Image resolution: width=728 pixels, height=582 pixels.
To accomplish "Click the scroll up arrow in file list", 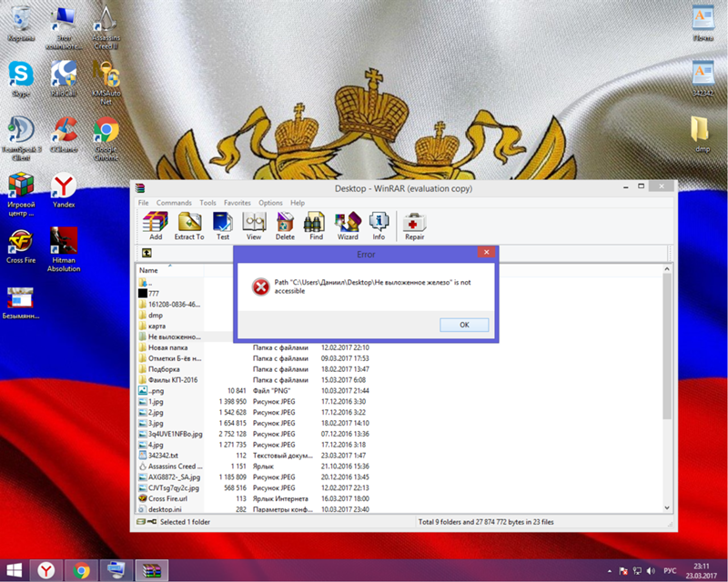I will point(667,269).
